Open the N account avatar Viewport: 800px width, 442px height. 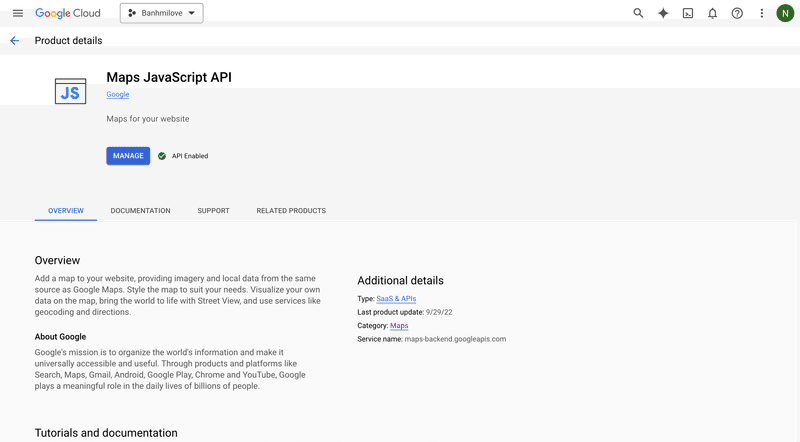point(785,13)
